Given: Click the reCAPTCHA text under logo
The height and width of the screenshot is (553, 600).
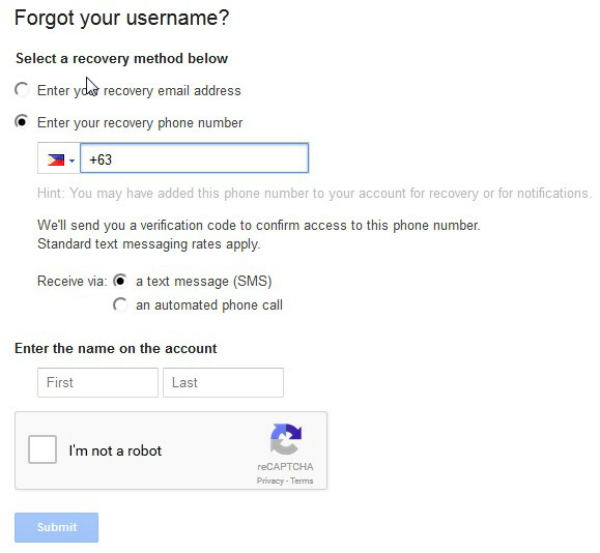Looking at the screenshot, I should (285, 467).
